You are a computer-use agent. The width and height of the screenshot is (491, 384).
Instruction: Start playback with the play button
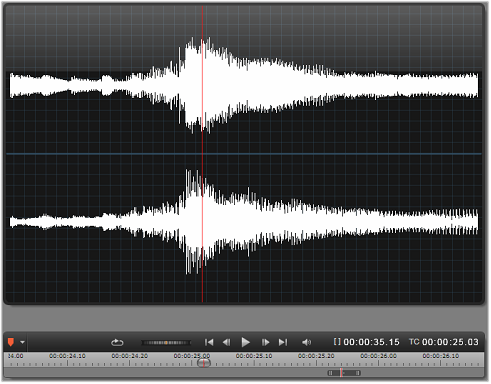pyautogui.click(x=246, y=342)
